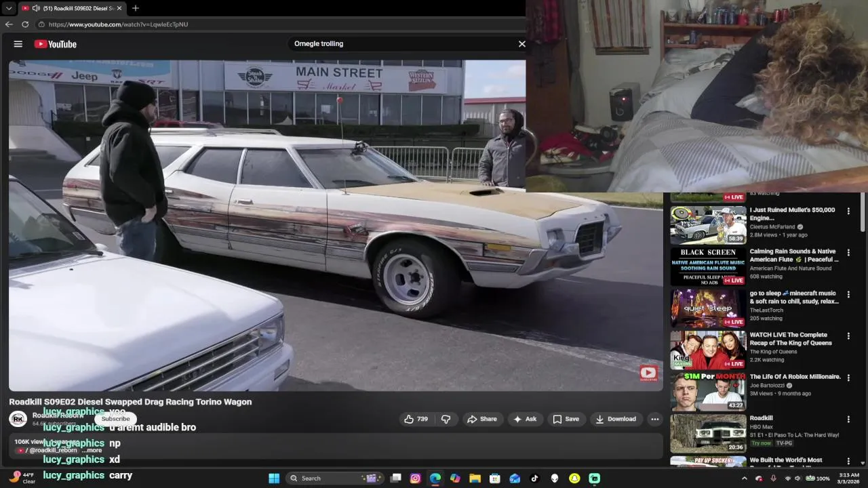Open the Alienware taskbar icon

555,478
